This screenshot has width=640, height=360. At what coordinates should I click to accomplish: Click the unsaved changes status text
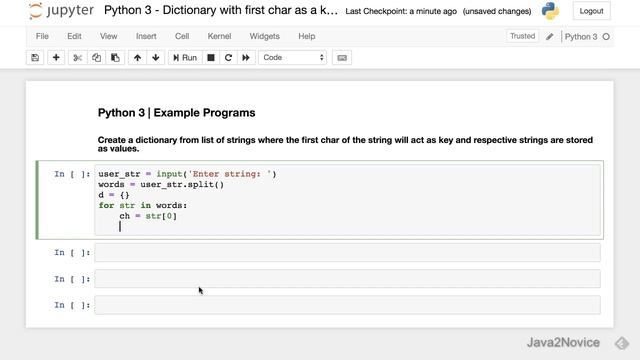coord(497,11)
